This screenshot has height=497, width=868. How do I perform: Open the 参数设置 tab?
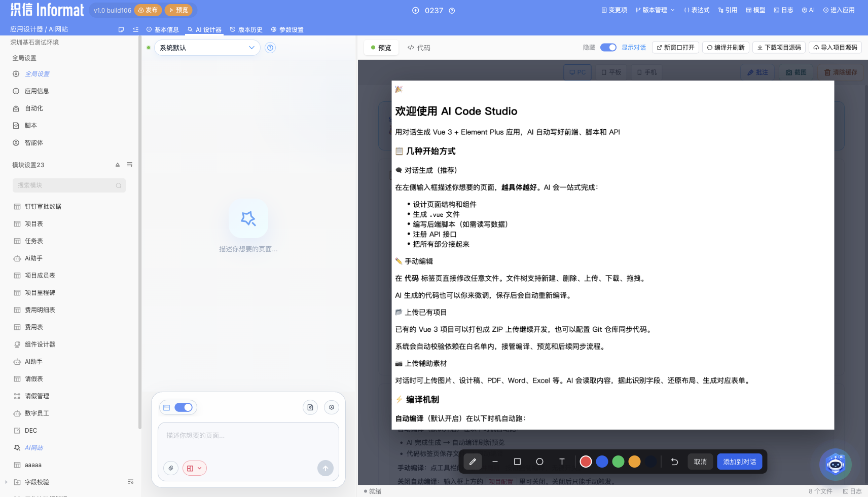tap(287, 29)
